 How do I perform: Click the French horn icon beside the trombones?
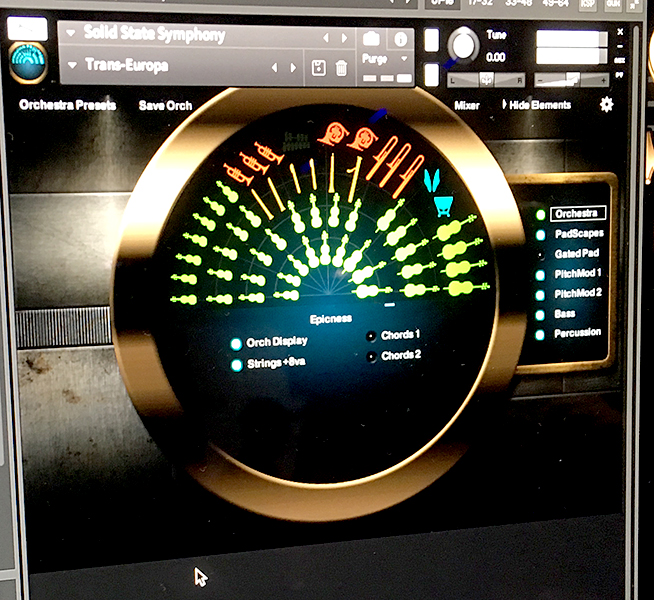pyautogui.click(x=362, y=139)
